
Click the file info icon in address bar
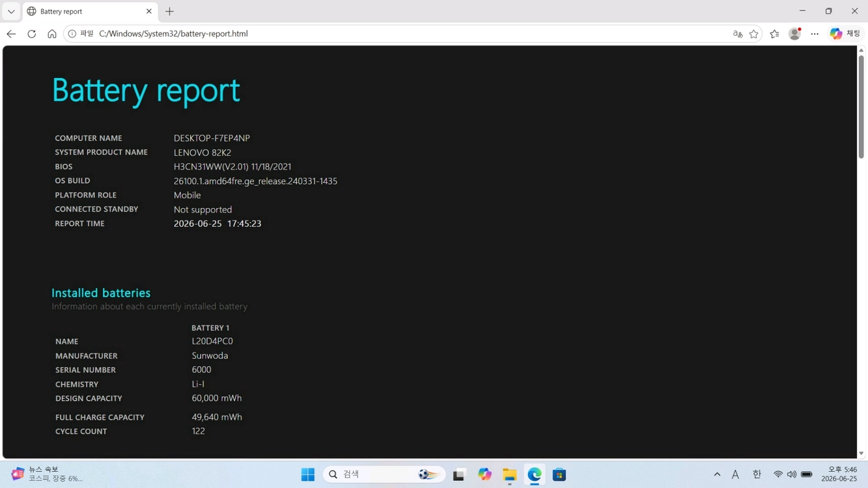coord(72,34)
